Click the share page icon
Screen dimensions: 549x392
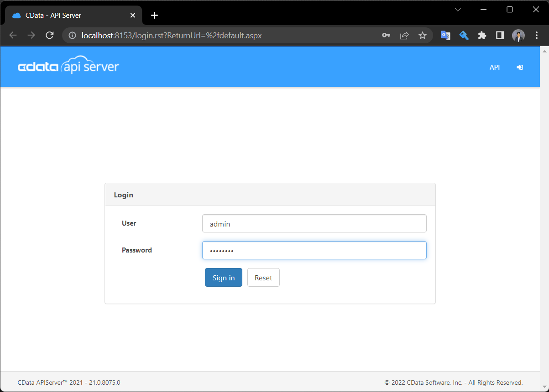pos(404,35)
